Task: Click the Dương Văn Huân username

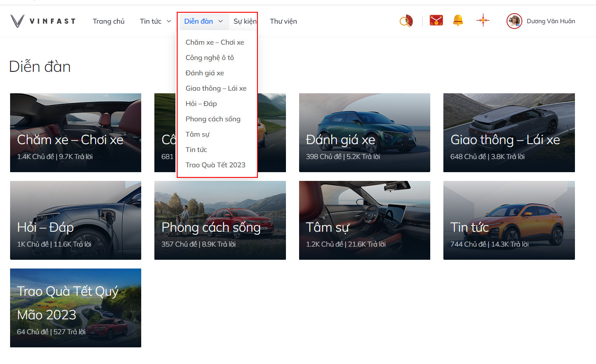Action: coord(551,21)
